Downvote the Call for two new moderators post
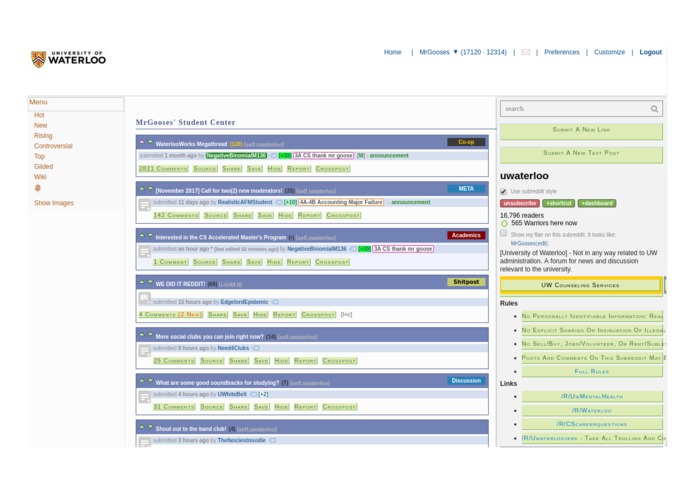 pos(150,189)
